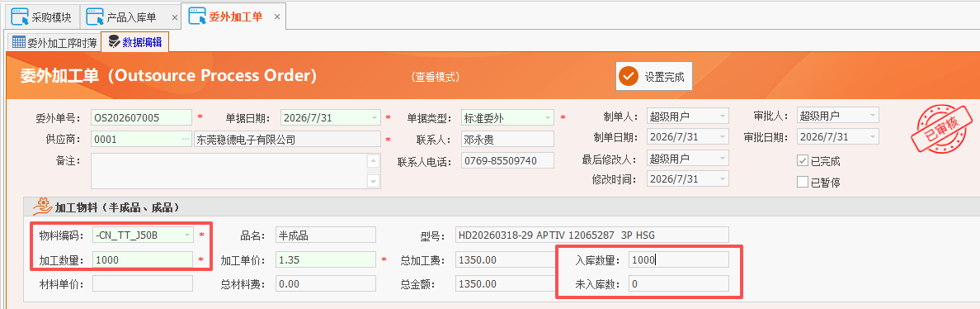Click the 品名 field showing 半成品
This screenshot has width=980, height=309.
326,235
